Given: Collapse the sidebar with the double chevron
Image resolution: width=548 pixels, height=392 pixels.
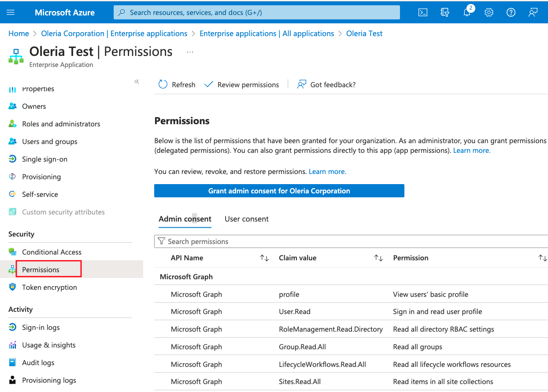Looking at the screenshot, I should tap(137, 81).
